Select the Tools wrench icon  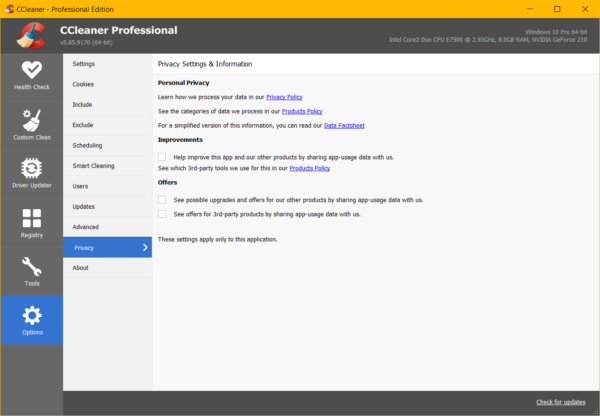[31, 267]
